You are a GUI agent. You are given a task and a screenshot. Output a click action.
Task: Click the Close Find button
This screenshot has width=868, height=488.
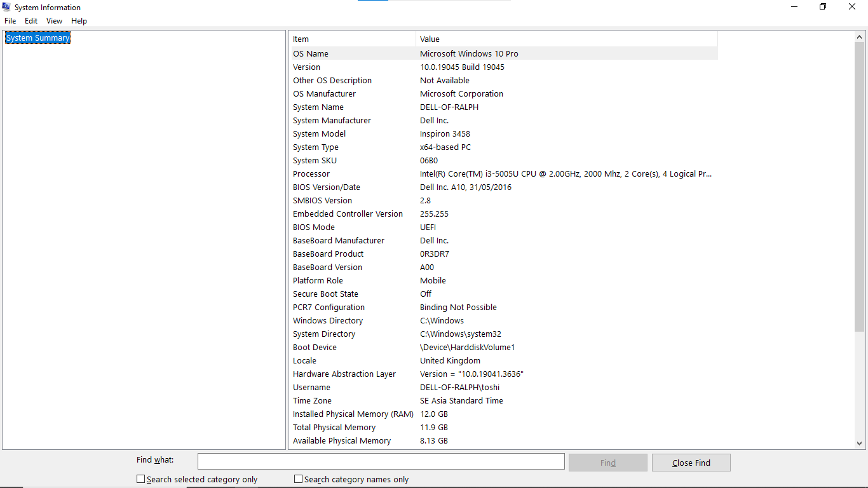click(x=691, y=463)
